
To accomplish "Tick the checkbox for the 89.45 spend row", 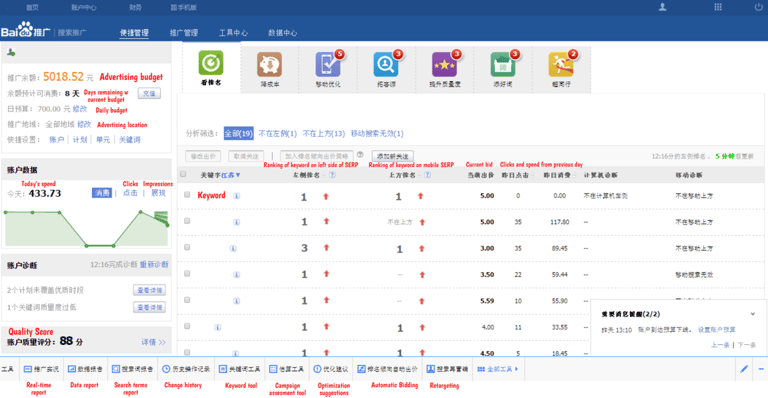I will pos(187,247).
